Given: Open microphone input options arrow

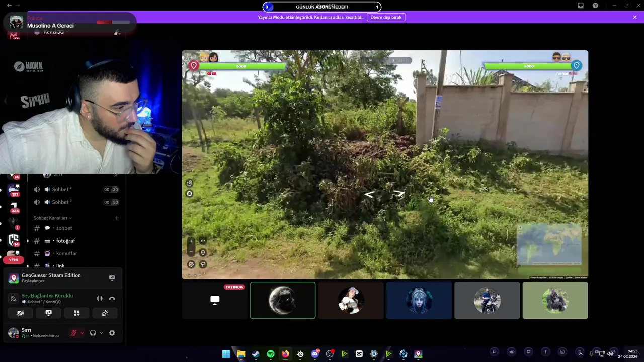Looking at the screenshot, I should click(82, 333).
